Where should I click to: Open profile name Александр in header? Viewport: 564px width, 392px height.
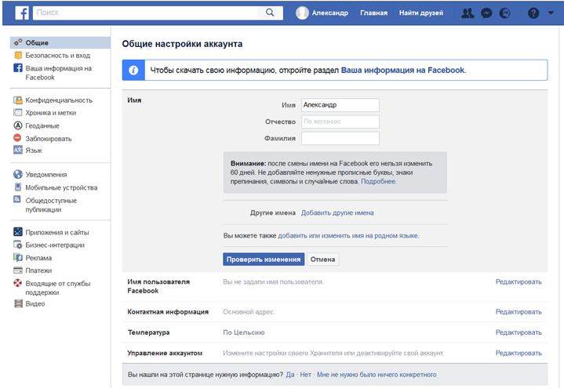pos(329,13)
